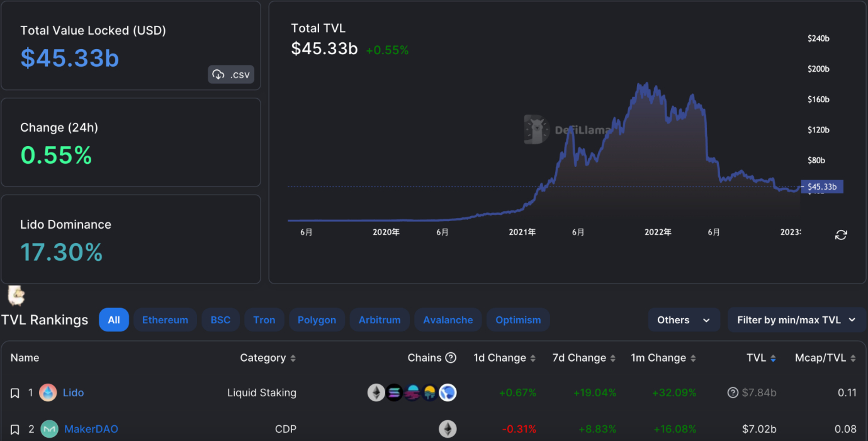Sort by 1m Change arrows
The height and width of the screenshot is (441, 868).
[x=692, y=358]
